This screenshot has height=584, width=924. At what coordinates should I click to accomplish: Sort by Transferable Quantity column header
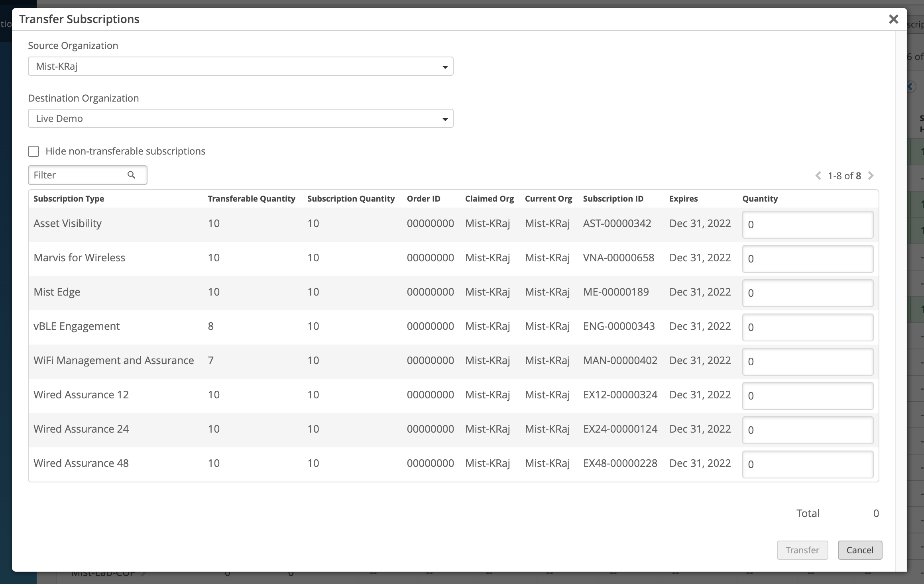pos(251,198)
